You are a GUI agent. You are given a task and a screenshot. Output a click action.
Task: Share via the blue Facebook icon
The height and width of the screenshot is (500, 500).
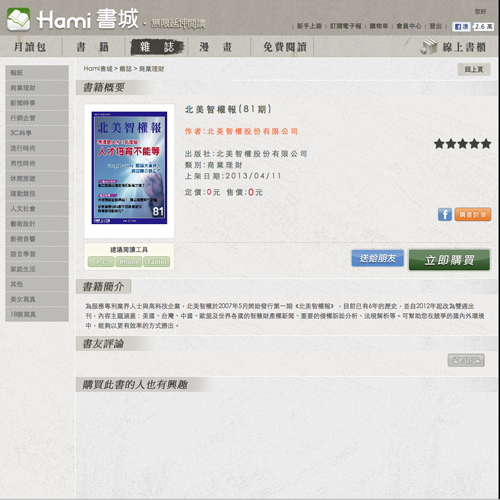tap(445, 214)
